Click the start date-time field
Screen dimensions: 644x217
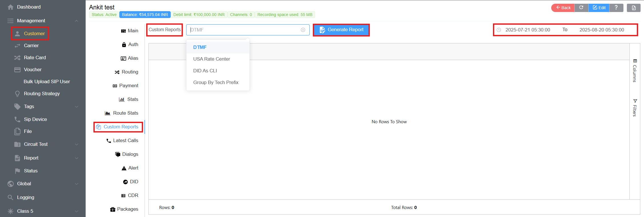pos(528,30)
